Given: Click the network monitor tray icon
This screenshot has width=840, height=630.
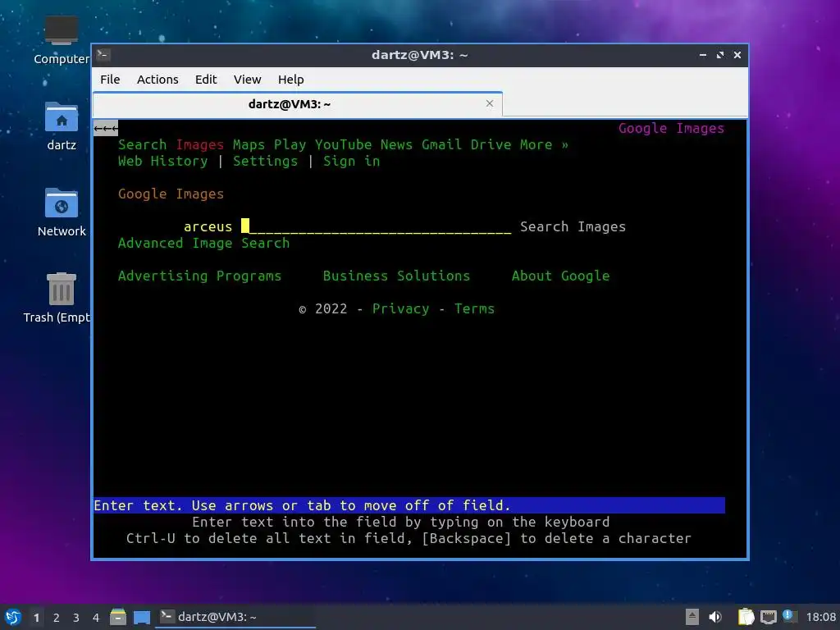Looking at the screenshot, I should [768, 617].
